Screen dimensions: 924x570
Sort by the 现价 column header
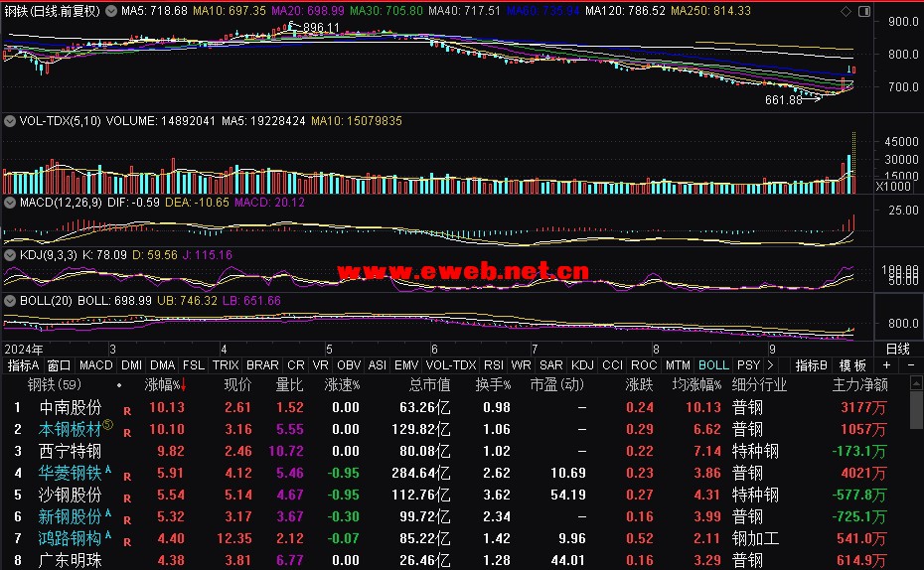point(237,385)
